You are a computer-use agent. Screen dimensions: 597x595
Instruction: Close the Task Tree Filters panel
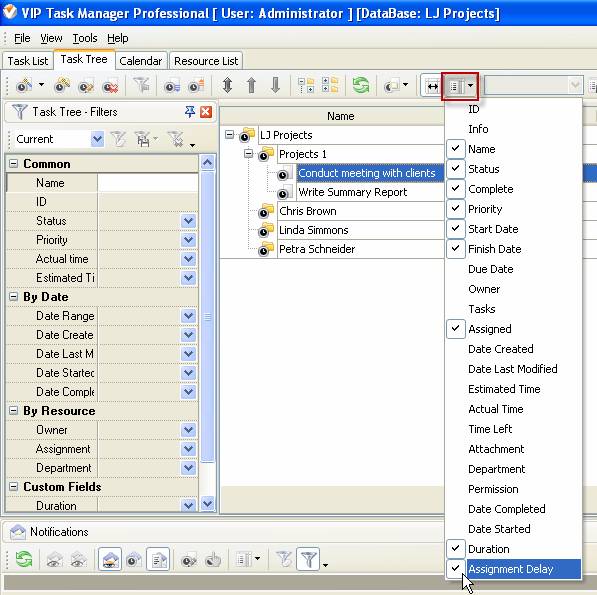point(206,112)
